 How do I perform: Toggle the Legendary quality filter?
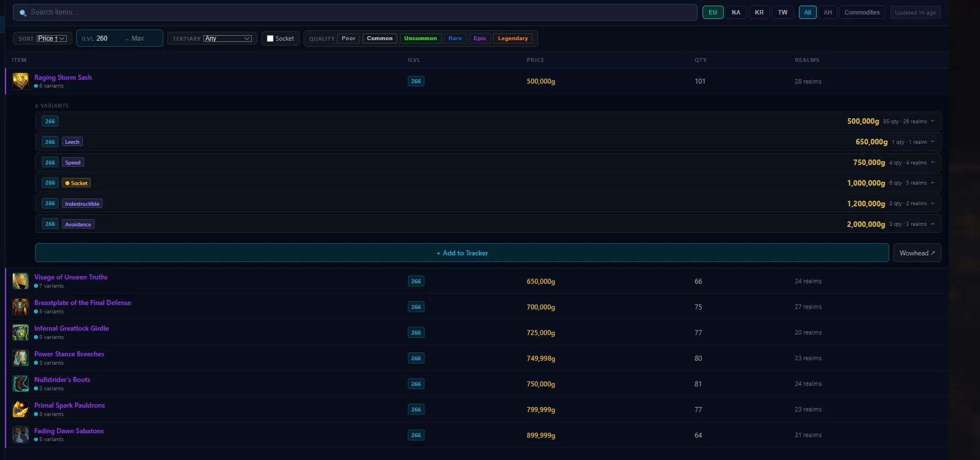coord(513,38)
